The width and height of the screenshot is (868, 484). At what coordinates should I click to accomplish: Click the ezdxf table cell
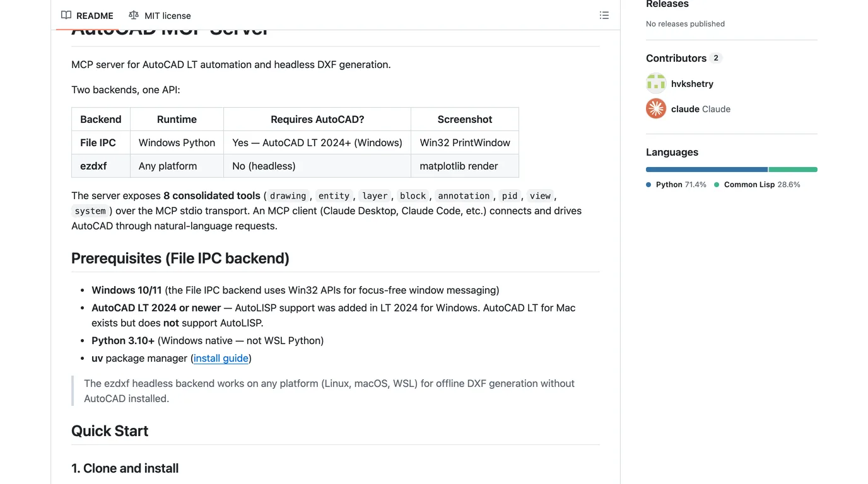(101, 166)
